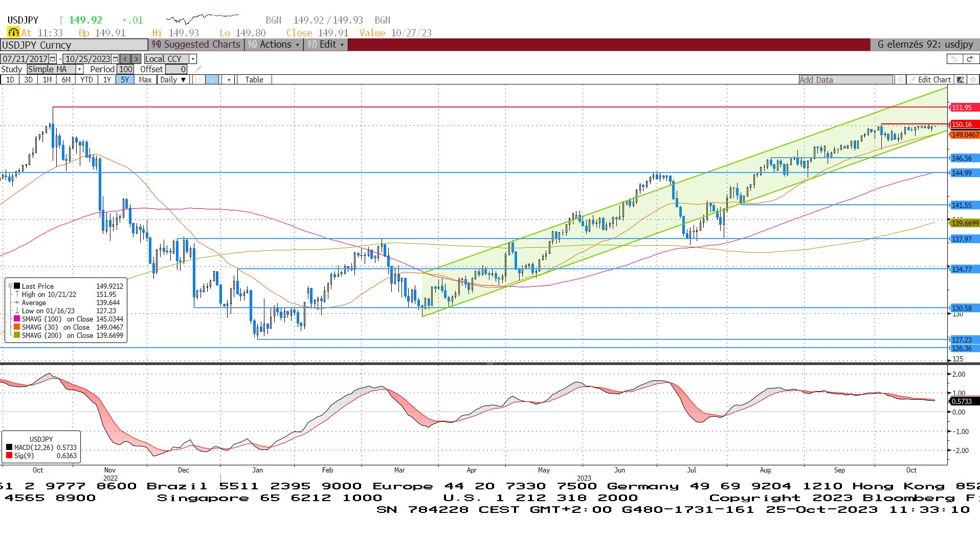Click the 139.6699 olive axis label
This screenshot has width=980, height=538.
(965, 223)
